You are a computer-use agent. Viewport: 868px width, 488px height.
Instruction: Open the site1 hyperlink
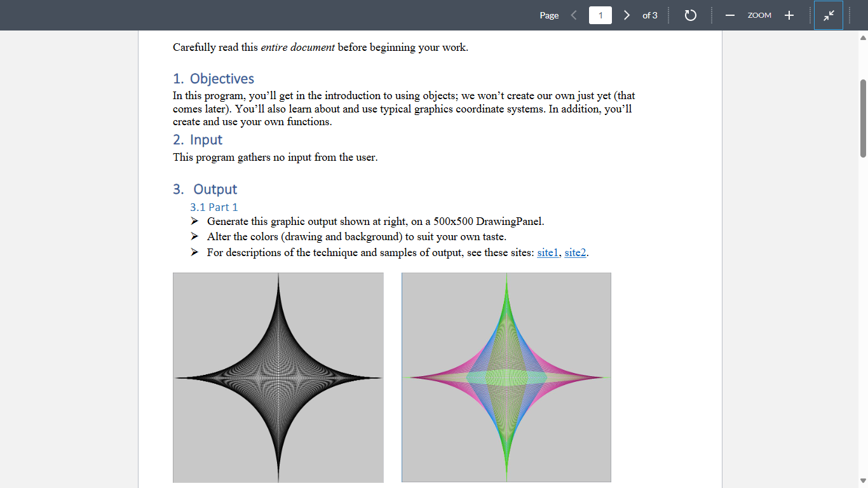(x=548, y=253)
